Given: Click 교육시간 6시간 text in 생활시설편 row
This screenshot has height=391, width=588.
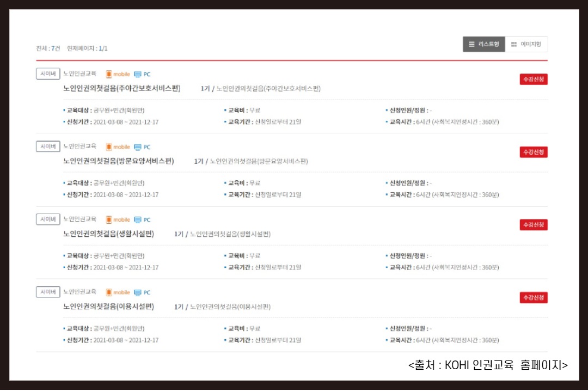Looking at the screenshot, I should (x=443, y=267).
